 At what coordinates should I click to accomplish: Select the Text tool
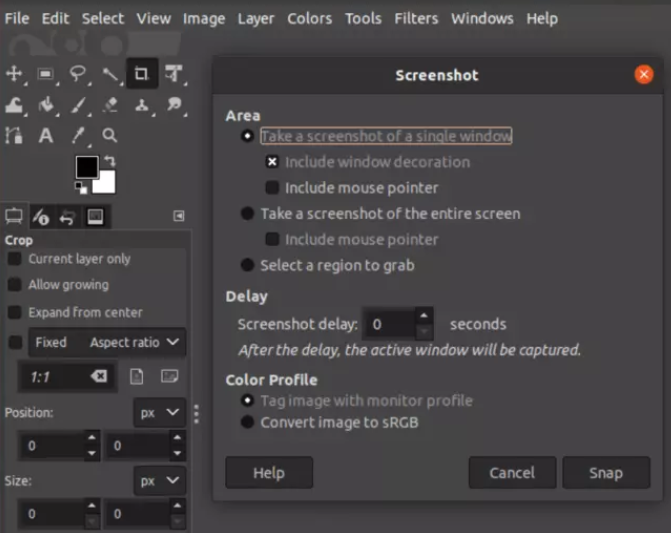point(46,136)
